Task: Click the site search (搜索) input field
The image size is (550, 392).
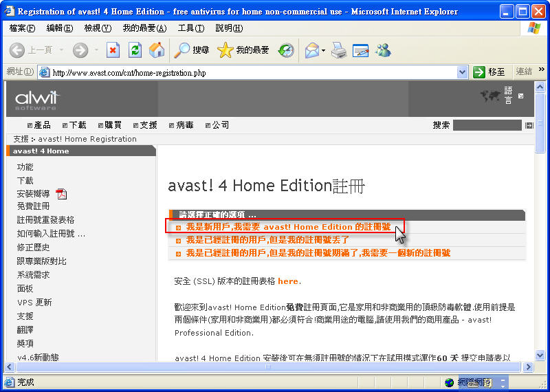Action: [x=487, y=125]
